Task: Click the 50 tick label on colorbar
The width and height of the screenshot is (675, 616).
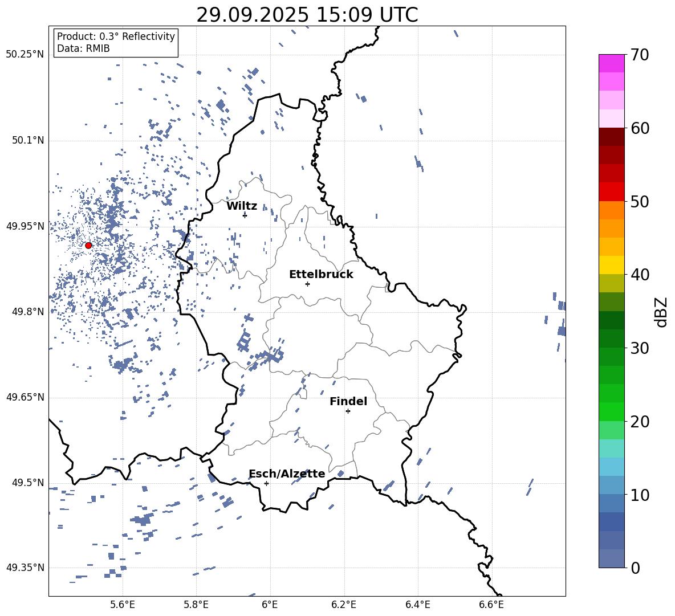Action: (x=640, y=202)
